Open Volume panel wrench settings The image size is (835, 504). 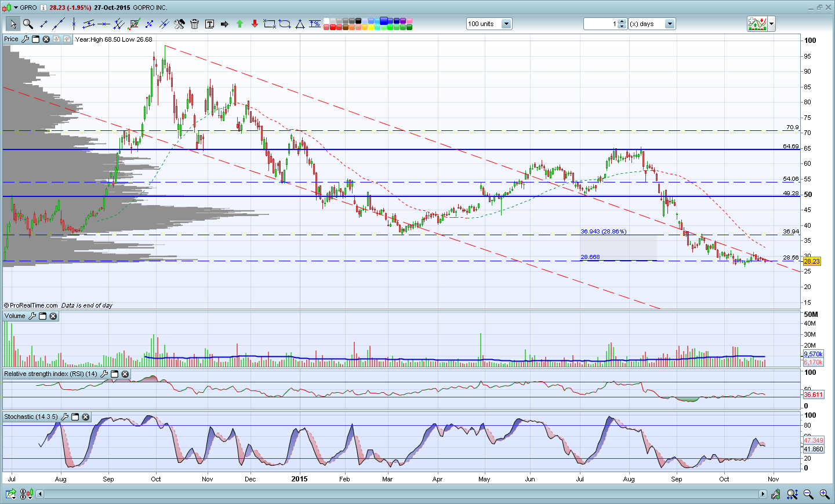[32, 316]
